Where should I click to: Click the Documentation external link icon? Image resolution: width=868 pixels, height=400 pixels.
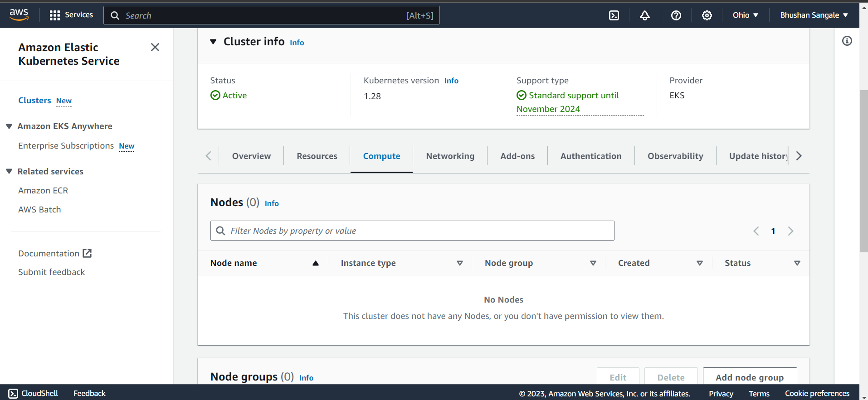pos(87,253)
